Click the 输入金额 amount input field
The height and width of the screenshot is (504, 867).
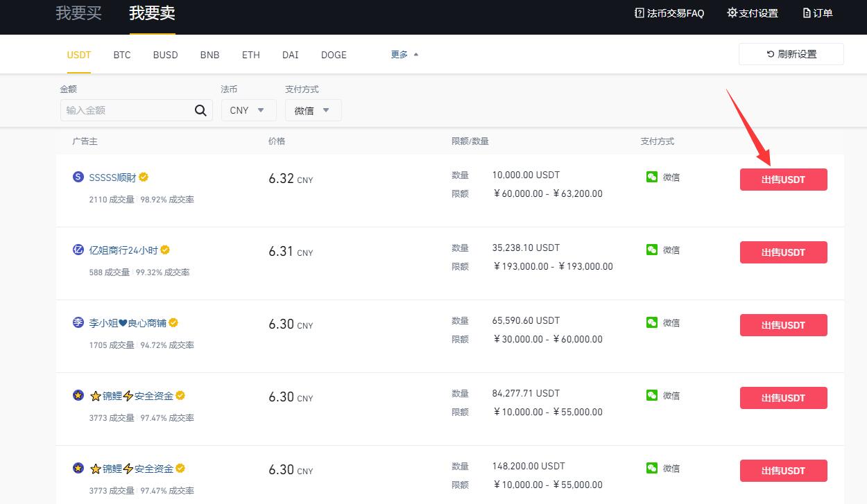tap(125, 110)
